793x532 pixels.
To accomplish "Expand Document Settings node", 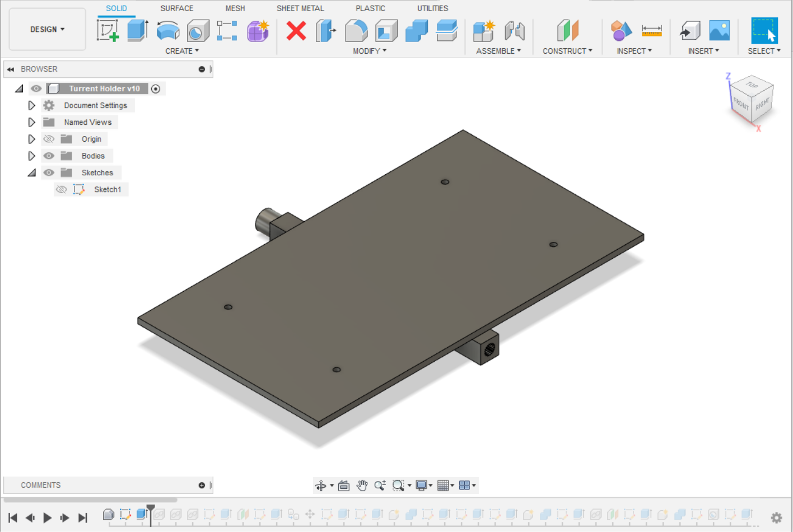I will (31, 105).
